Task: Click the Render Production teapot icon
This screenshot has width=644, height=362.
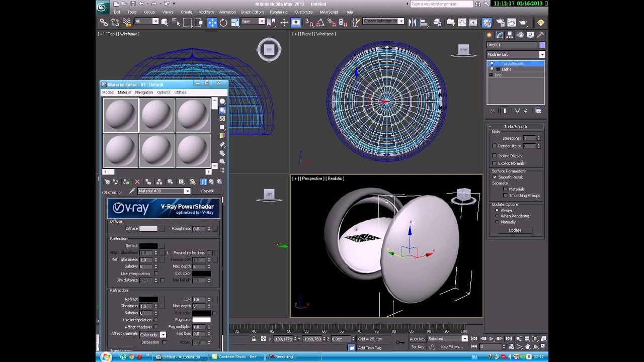Action: pyautogui.click(x=523, y=22)
